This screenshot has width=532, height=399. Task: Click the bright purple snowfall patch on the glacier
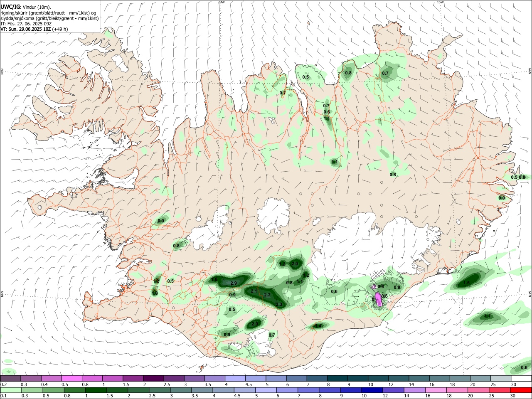(378, 300)
